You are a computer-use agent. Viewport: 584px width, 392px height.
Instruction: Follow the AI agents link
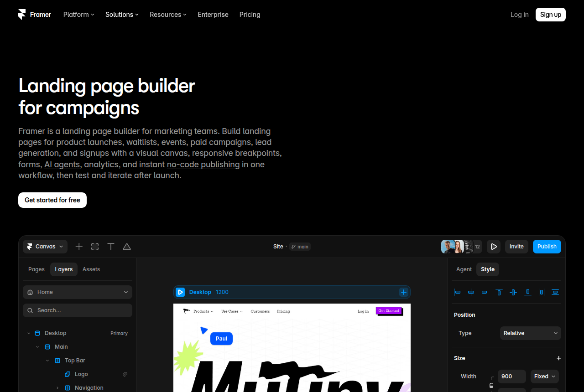(62, 165)
